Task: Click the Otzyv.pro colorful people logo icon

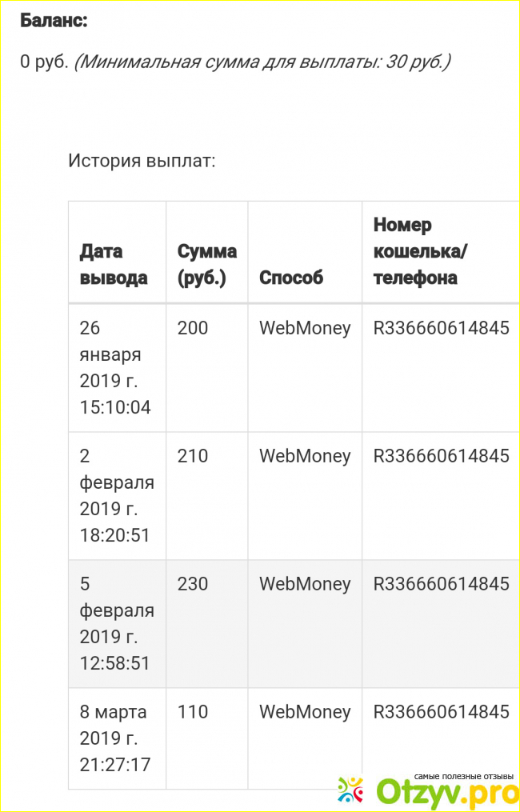Action: tap(351, 790)
